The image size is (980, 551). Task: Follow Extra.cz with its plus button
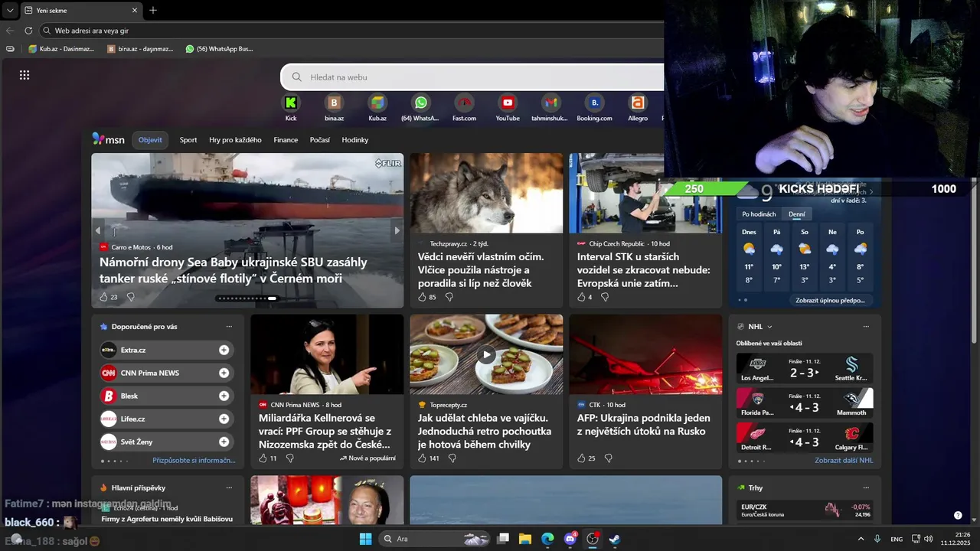point(224,350)
